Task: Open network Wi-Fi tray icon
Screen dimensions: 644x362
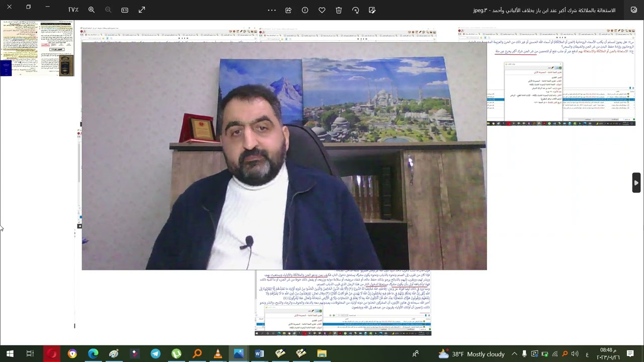Action: coord(555,354)
